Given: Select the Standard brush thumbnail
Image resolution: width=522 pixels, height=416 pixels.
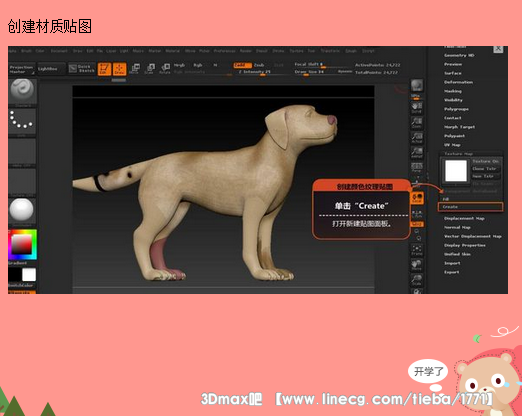Looking at the screenshot, I should pyautogui.click(x=22, y=91).
